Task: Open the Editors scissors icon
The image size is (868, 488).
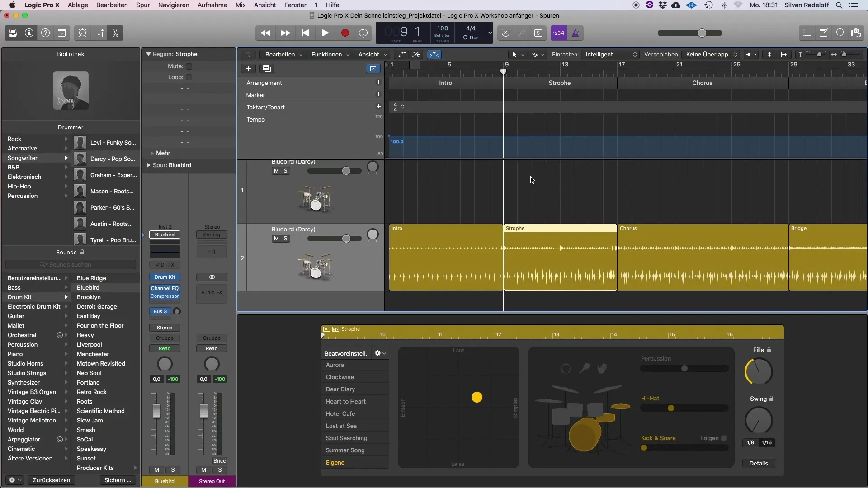Action: [115, 33]
